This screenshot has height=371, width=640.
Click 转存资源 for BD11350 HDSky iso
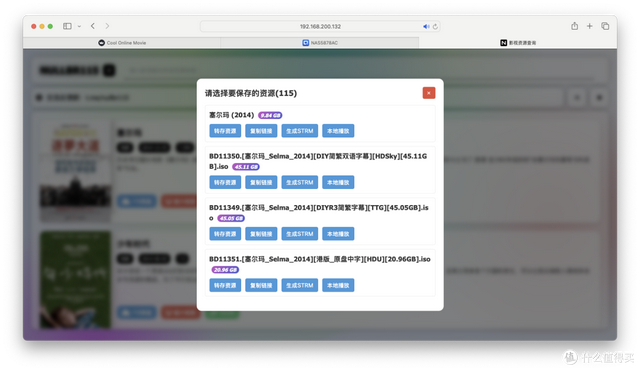pos(225,182)
